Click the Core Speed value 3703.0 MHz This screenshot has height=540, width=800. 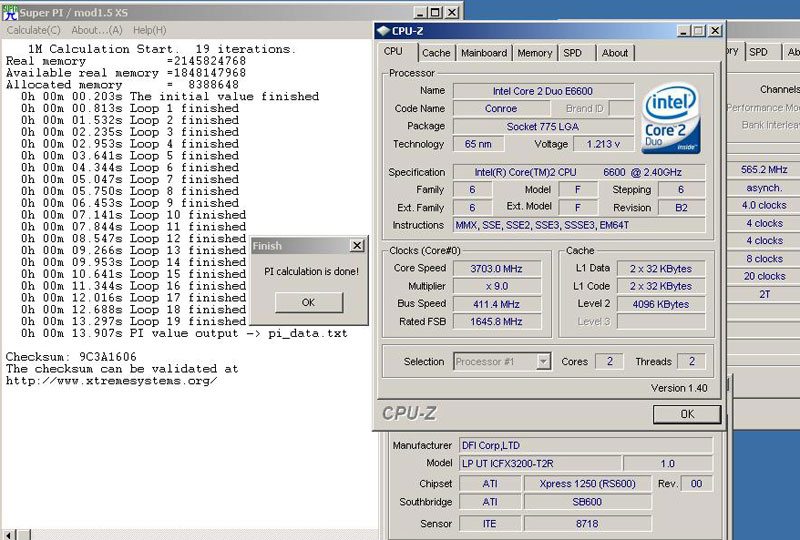click(496, 269)
